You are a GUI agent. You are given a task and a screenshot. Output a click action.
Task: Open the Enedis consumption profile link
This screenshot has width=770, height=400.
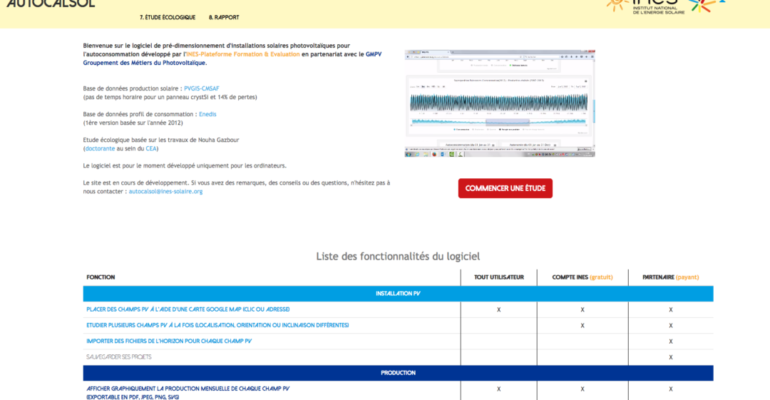pyautogui.click(x=207, y=114)
